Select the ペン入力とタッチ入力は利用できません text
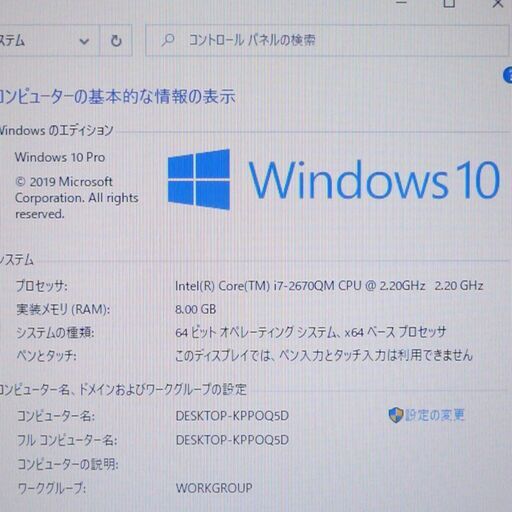This screenshot has height=512, width=512. click(376, 355)
